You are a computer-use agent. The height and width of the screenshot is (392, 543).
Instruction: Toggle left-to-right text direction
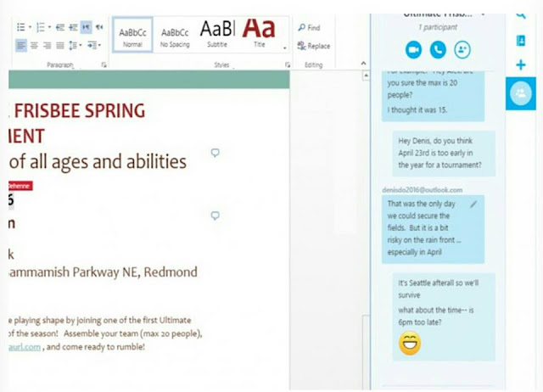[x=87, y=27]
